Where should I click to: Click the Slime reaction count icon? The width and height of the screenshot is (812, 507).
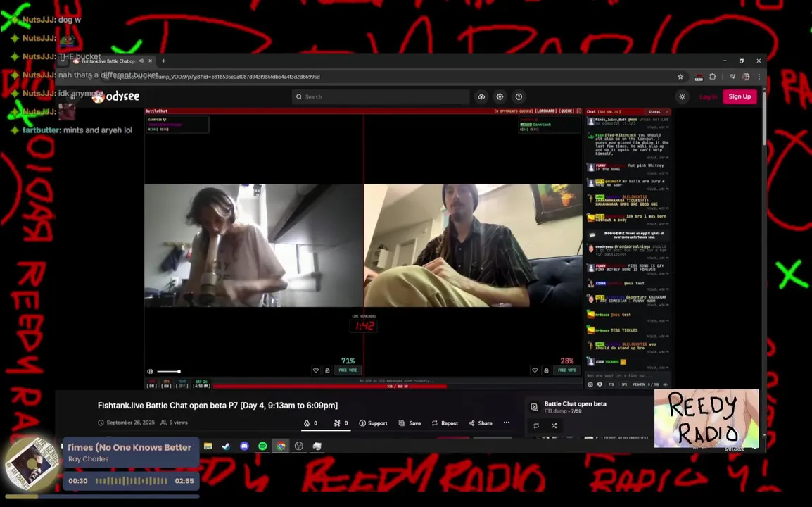[x=341, y=423]
